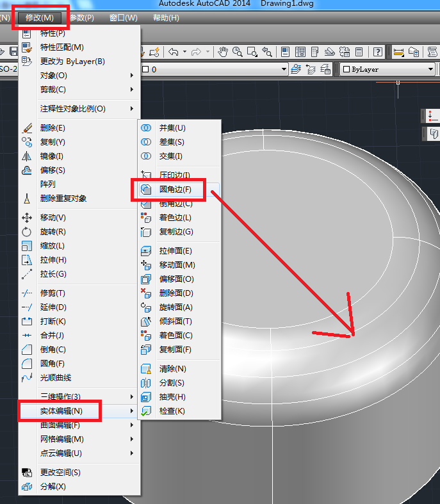Click the 镜像(I) mirror icon
This screenshot has width=440, height=504.
(x=27, y=156)
